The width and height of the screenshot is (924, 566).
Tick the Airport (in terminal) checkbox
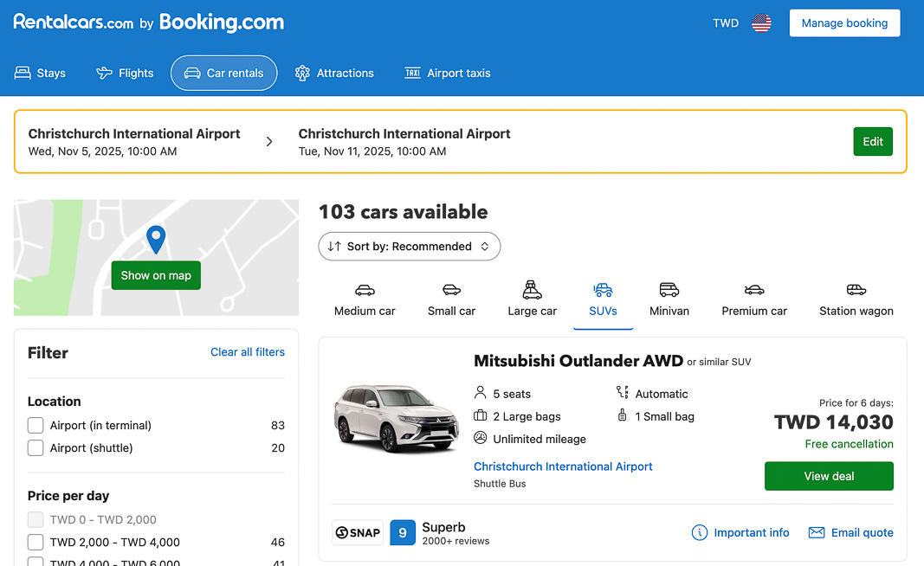[x=36, y=425]
